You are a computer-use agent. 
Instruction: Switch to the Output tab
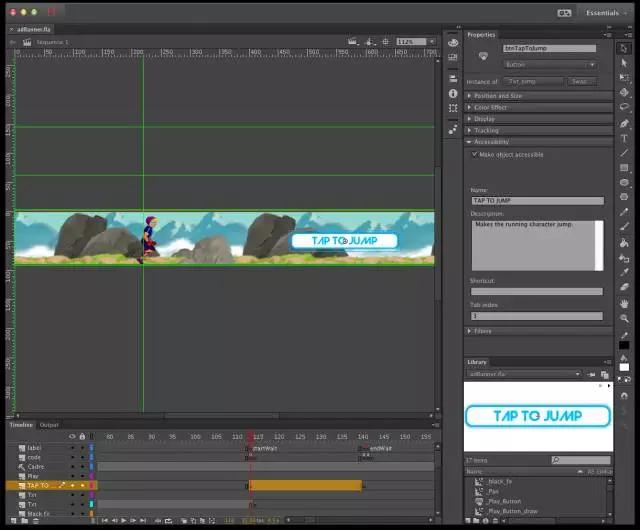click(x=49, y=425)
